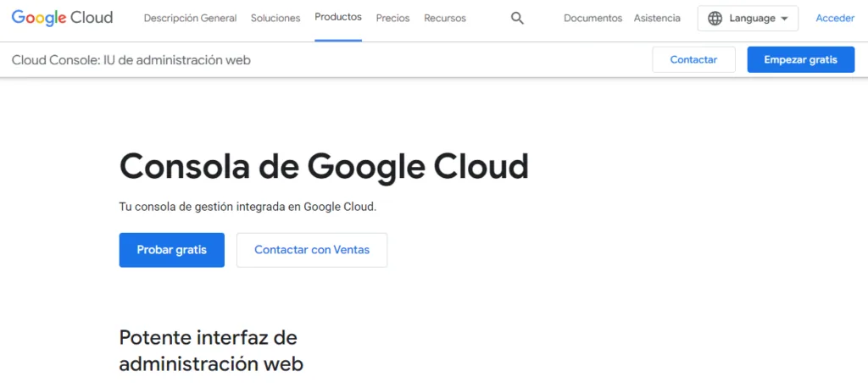The height and width of the screenshot is (388, 868).
Task: Open the Soluciones menu
Action: click(x=275, y=19)
